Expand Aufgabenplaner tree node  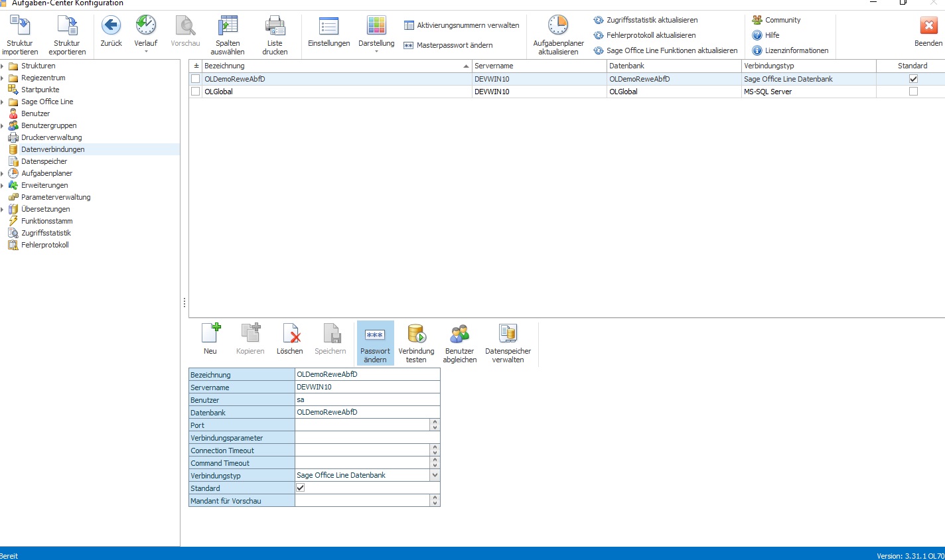point(3,174)
